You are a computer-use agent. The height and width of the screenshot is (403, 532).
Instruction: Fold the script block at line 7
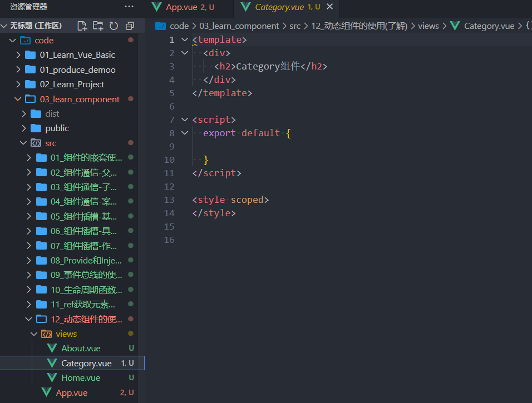coord(185,120)
